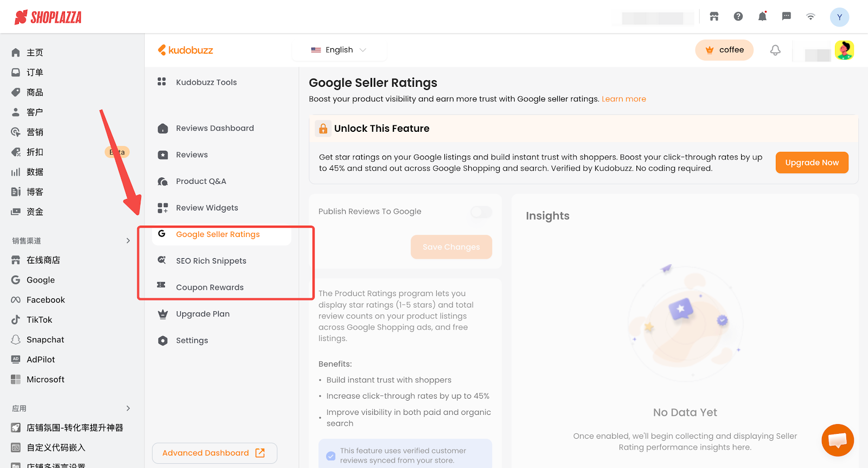
Task: Open the chat messages icon in header
Action: (786, 17)
